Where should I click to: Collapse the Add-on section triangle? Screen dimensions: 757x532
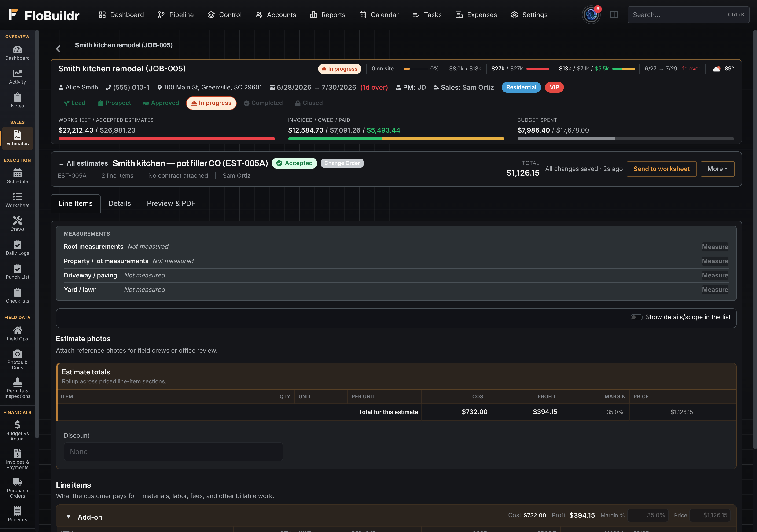click(68, 517)
